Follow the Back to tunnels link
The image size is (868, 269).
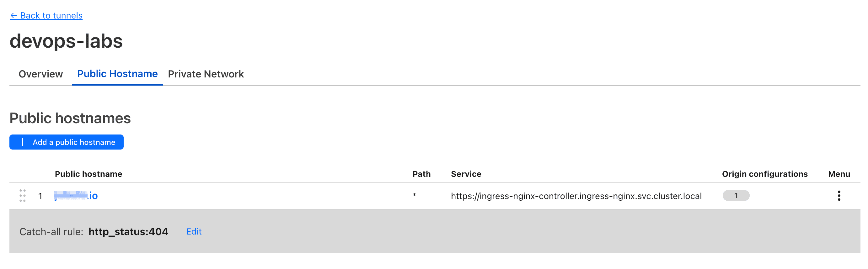point(51,16)
